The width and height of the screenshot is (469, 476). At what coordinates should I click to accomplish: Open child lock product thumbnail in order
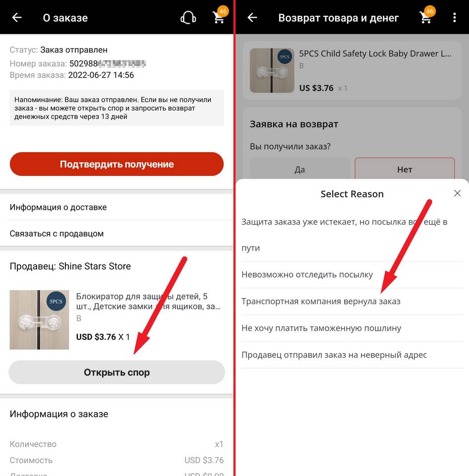40,320
